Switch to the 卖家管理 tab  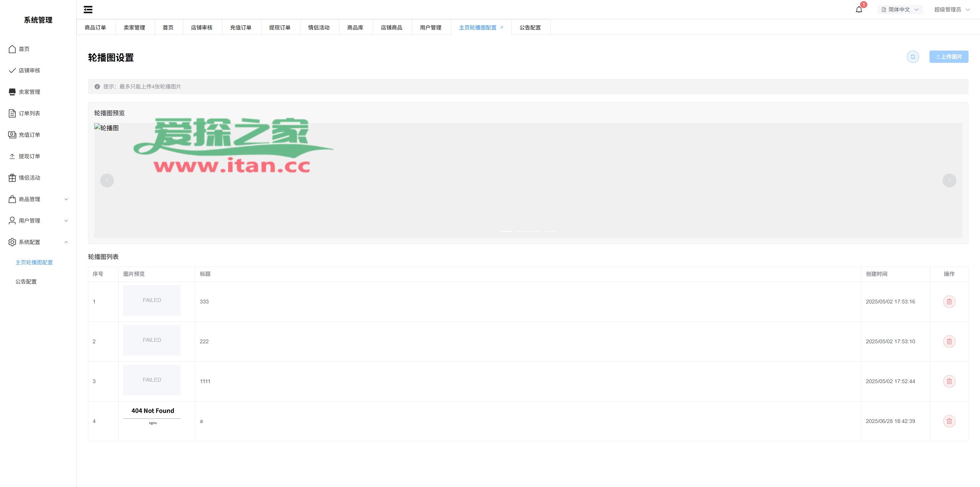pos(135,27)
